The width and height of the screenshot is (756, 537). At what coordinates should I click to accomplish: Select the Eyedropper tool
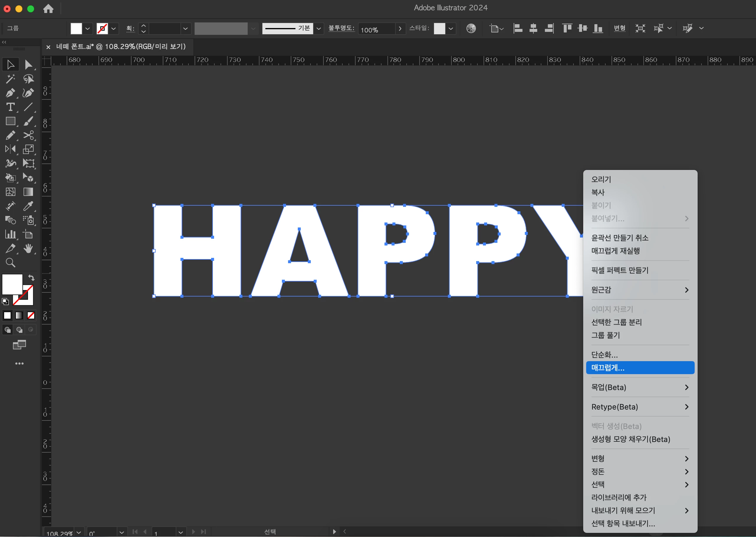[x=28, y=206]
